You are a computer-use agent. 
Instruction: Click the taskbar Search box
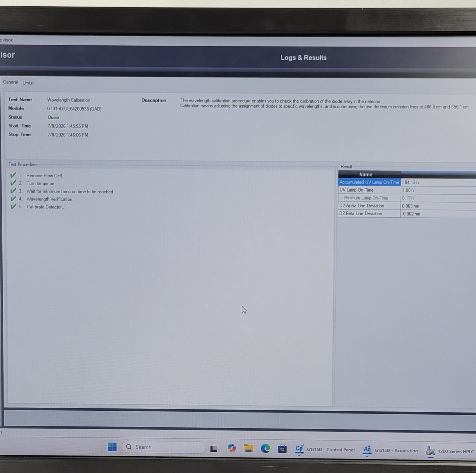163,447
